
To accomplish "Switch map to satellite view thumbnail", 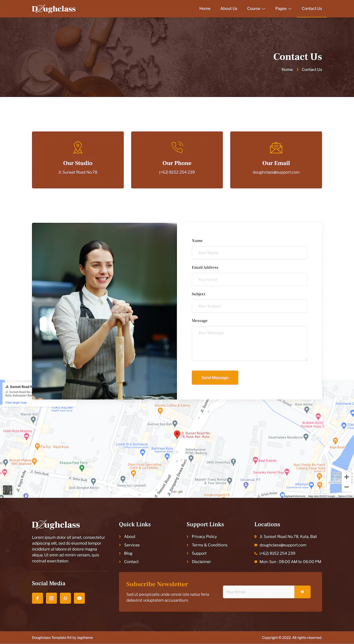I will coord(7,490).
